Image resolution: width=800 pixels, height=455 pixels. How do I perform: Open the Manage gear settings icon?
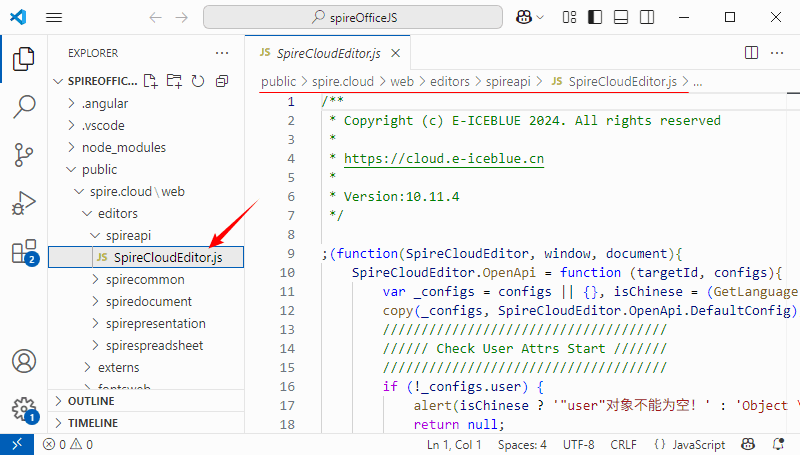point(24,409)
